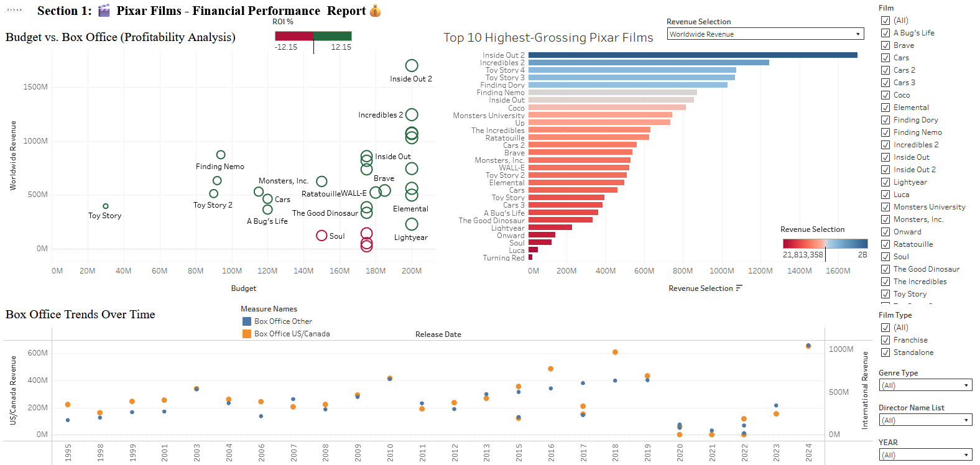Screen dimensions: 980x465
Task: Click the Finding Nemo revenue bar
Action: tap(612, 93)
